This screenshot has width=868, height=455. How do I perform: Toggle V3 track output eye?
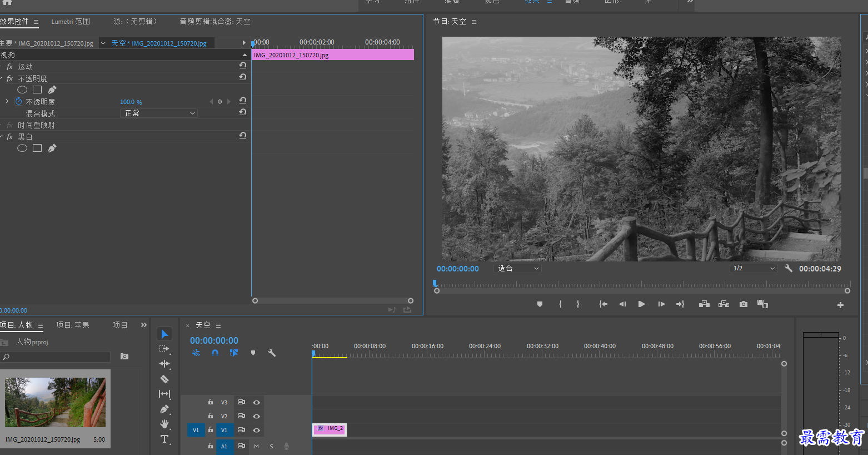(256, 402)
